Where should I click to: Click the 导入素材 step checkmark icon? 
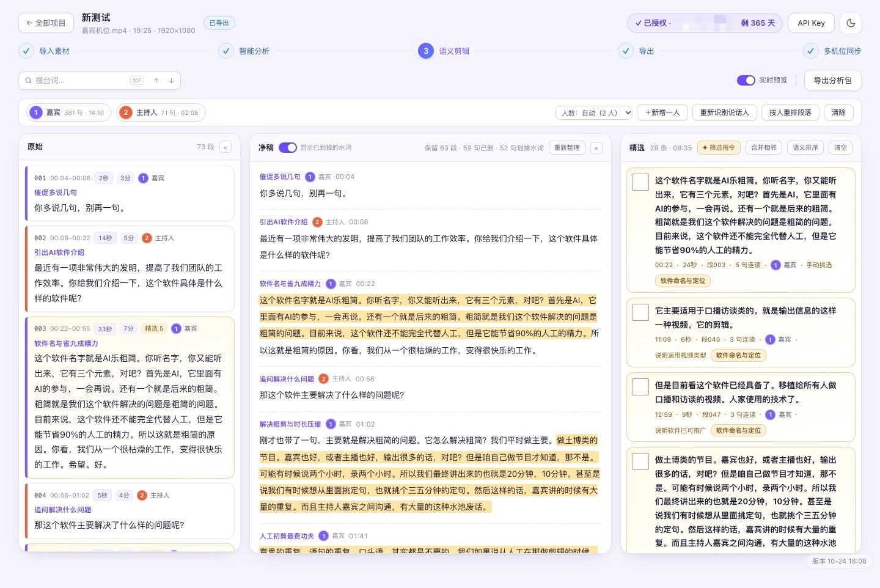coord(26,51)
